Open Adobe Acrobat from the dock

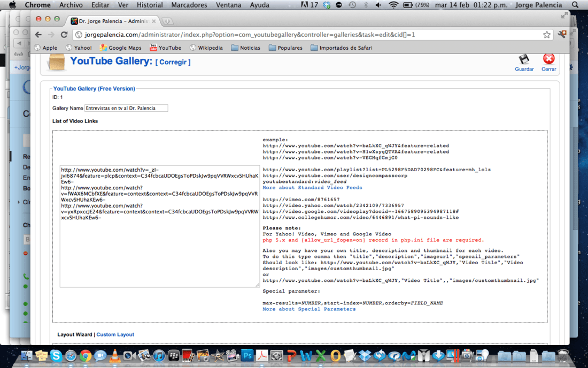tap(262, 356)
